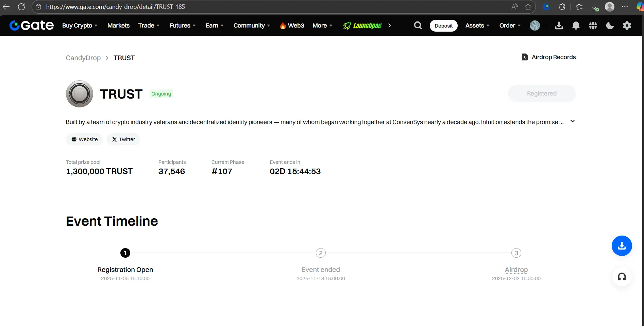Bookmark page with the star icon
The height and width of the screenshot is (326, 644).
tap(528, 7)
